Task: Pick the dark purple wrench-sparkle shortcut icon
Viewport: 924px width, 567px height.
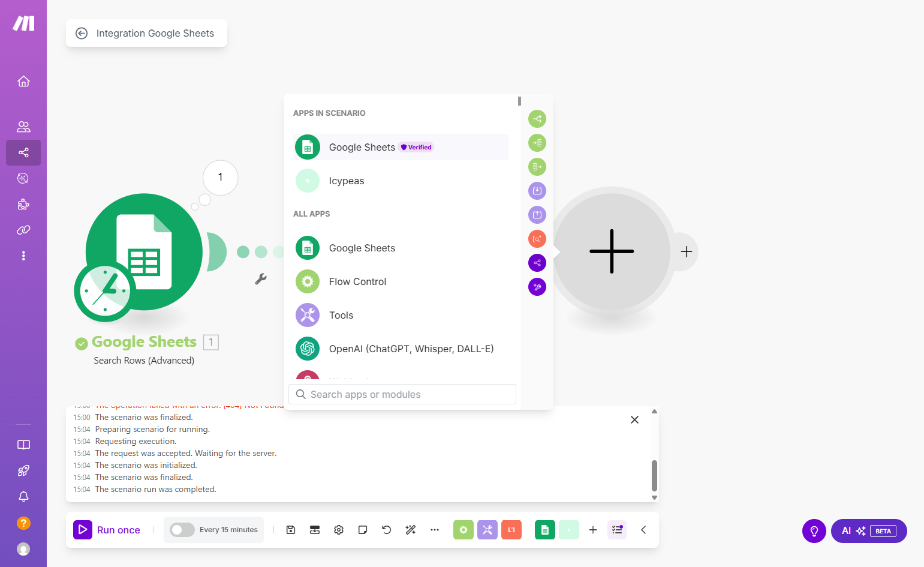Action: (x=537, y=287)
